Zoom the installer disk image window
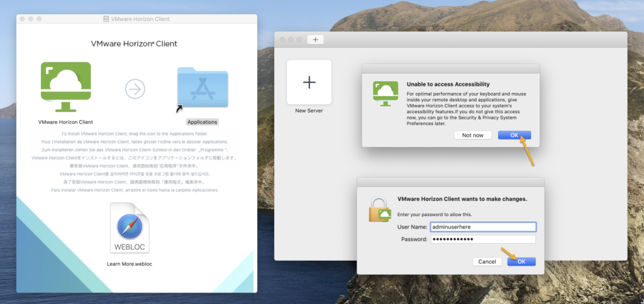 (x=40, y=20)
